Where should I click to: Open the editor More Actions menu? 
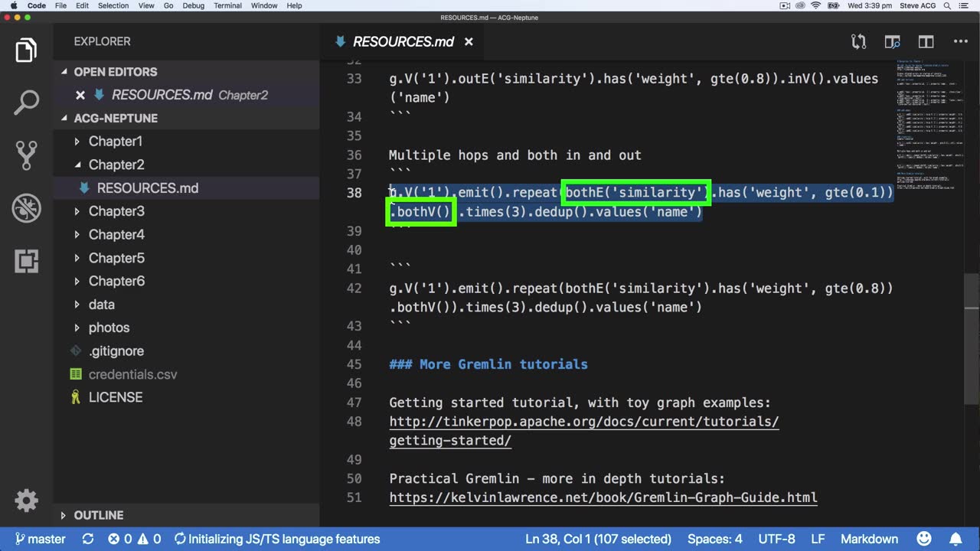click(x=960, y=41)
